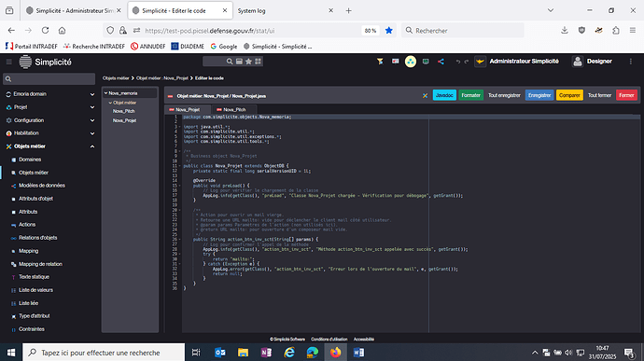The image size is (644, 361).
Task: Collapse the Nova_memoria tree node
Action: coord(105,93)
